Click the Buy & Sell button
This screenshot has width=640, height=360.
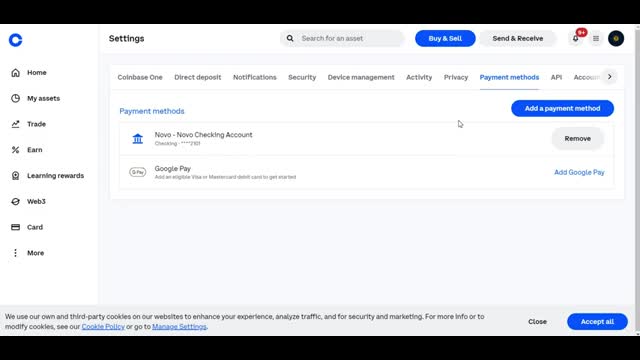pyautogui.click(x=445, y=38)
